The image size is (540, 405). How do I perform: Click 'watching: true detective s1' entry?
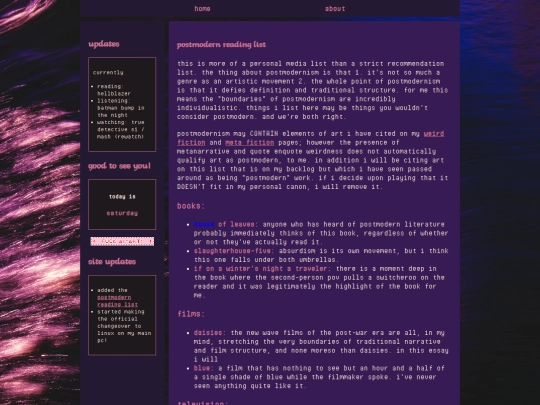click(x=121, y=129)
